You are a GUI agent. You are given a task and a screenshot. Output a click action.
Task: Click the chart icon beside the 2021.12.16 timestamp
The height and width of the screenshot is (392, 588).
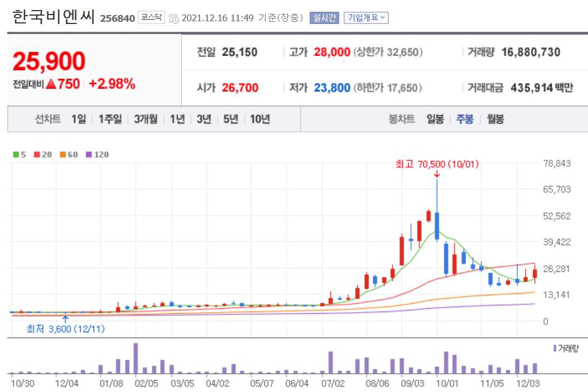pos(173,17)
